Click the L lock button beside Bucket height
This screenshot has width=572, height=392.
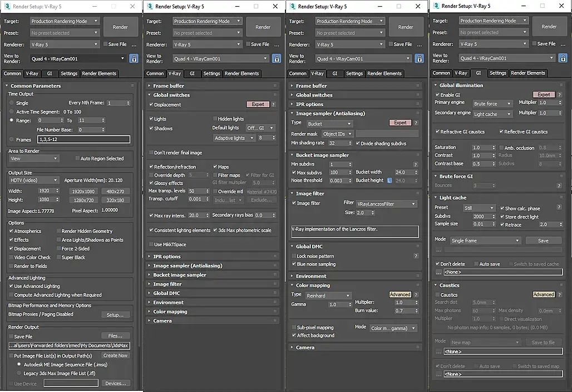389,181
